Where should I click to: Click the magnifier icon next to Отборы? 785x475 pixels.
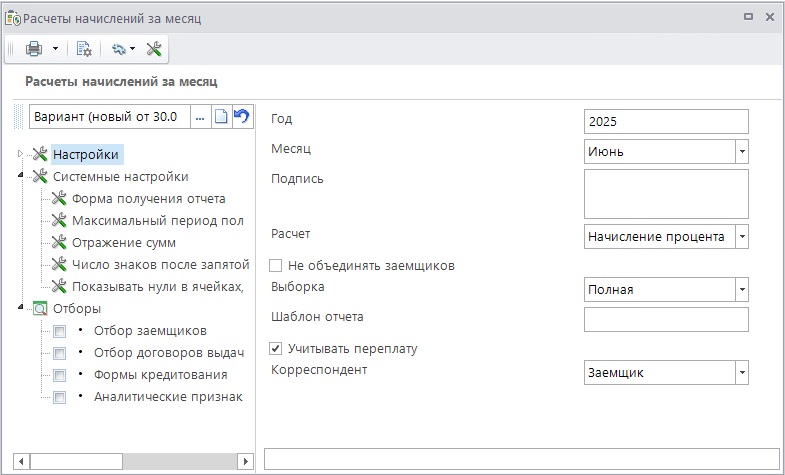tap(40, 309)
